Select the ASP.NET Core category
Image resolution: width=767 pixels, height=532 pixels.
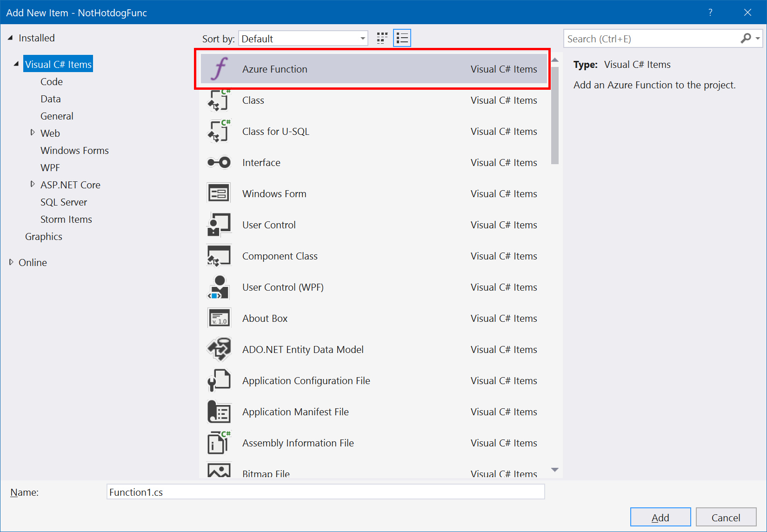point(70,185)
